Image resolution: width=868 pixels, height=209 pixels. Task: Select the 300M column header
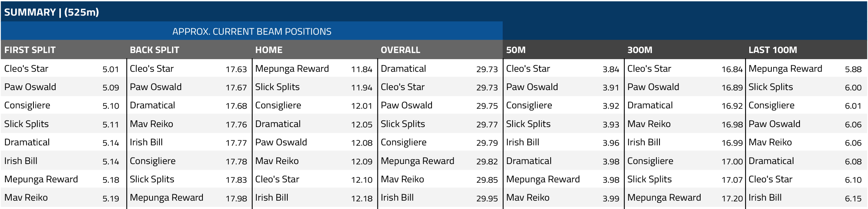[640, 50]
